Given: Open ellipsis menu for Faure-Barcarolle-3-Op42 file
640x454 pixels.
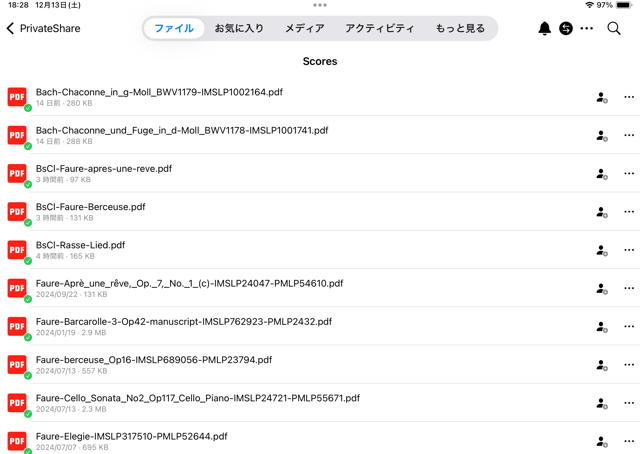Looking at the screenshot, I should 629,327.
